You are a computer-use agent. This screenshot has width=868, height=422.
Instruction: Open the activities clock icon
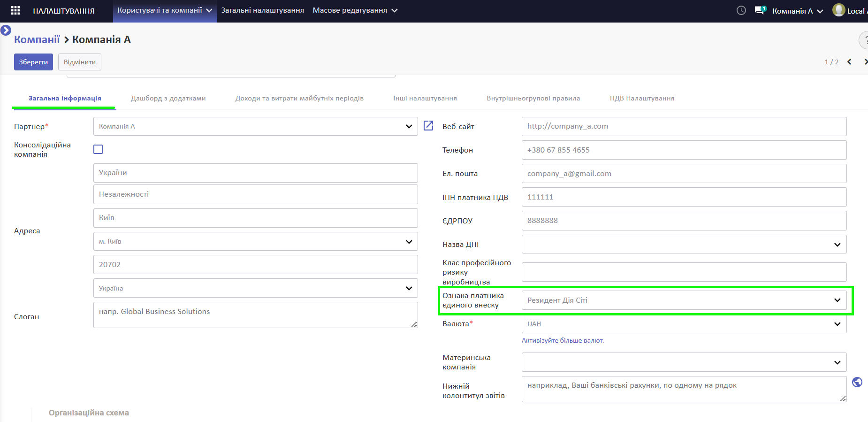tap(741, 10)
